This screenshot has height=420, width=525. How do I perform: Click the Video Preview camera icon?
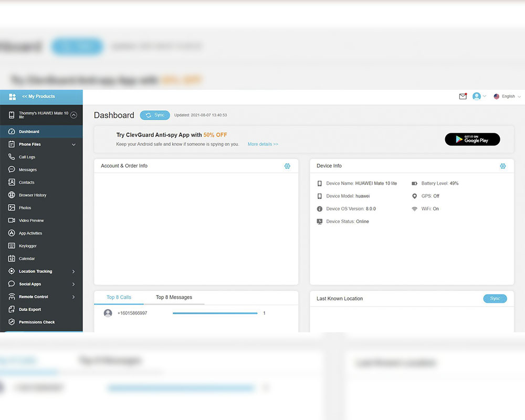12,220
